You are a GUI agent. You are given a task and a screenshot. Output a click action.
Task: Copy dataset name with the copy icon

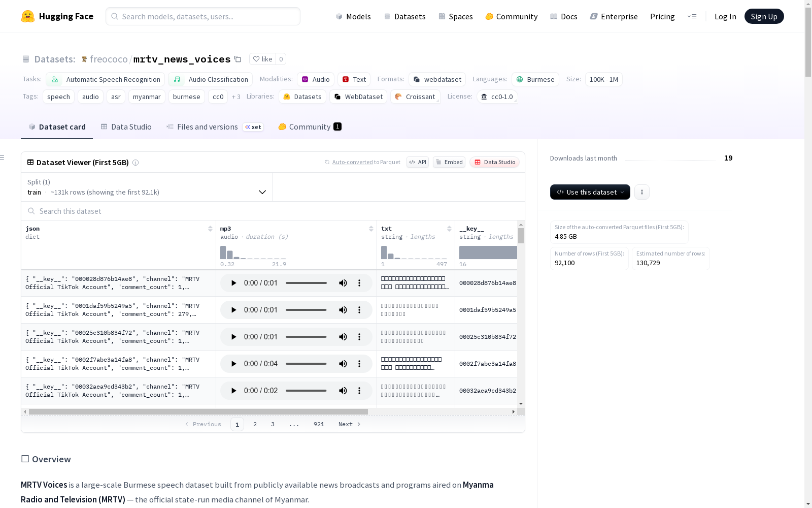click(x=238, y=59)
